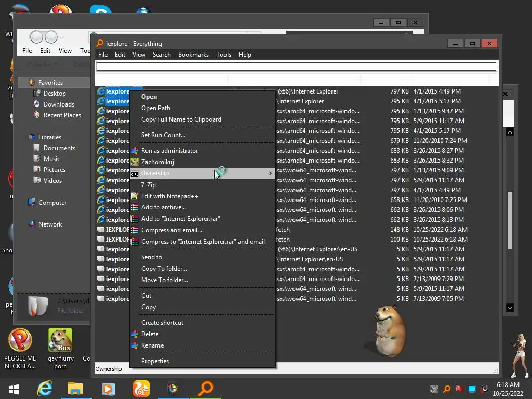
Task: Choose Compress to "Internet Explorer.rar" and email
Action: tap(203, 242)
